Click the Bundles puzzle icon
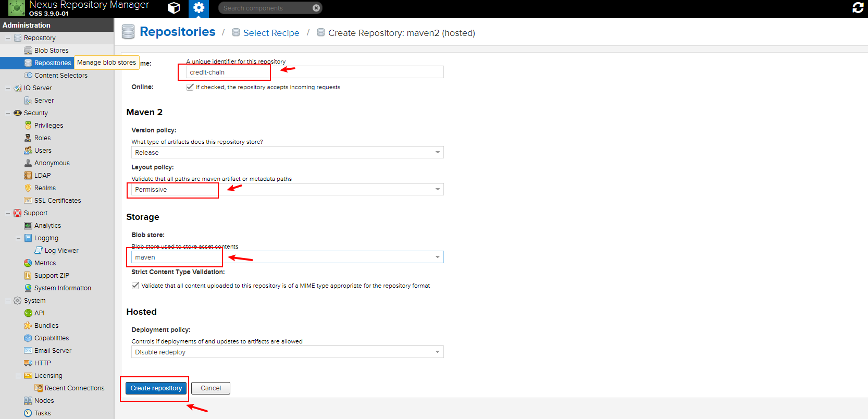 click(x=28, y=326)
